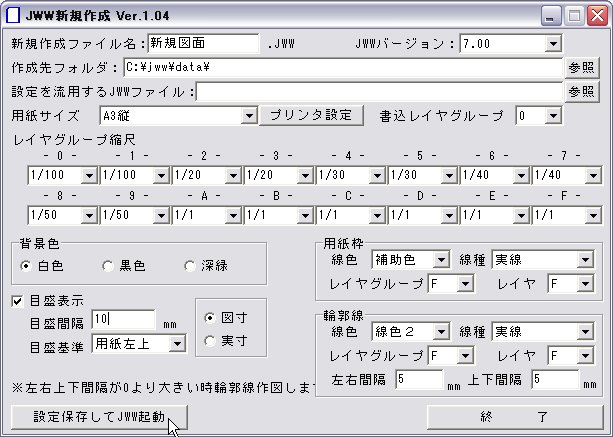This screenshot has width=613, height=437.
Task: Click 設定保存してJWW起動 button
Action: tap(99, 417)
